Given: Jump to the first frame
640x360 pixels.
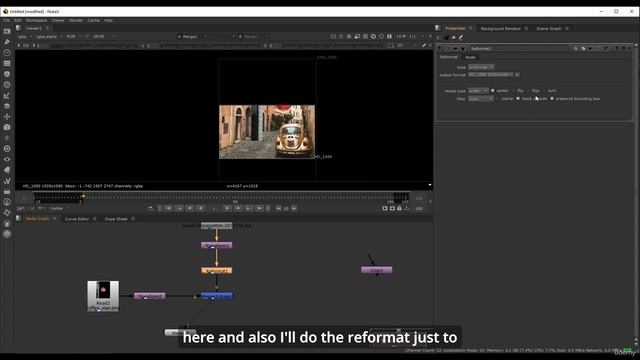Looking at the screenshot, I should click(x=168, y=208).
